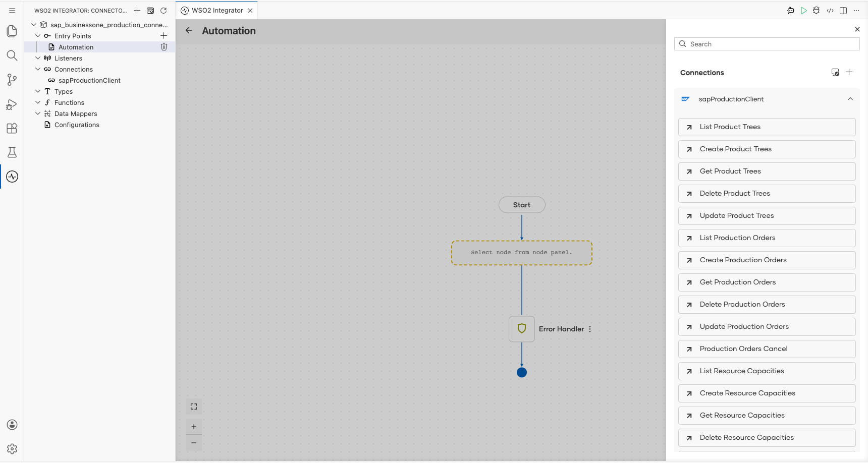Screen dimensions: 868x463
Task: Add the Create Product Trees action
Action: point(767,149)
